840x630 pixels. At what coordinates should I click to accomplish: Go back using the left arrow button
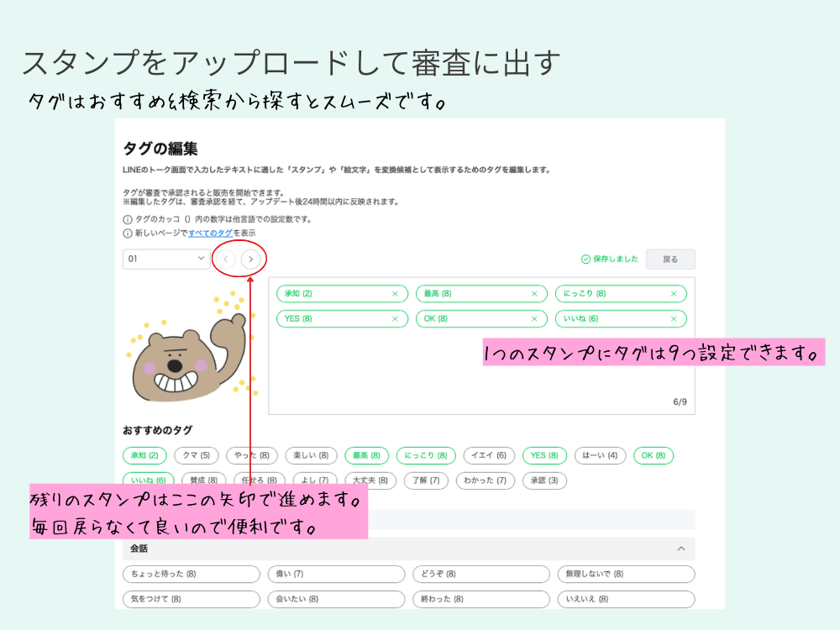[226, 260]
